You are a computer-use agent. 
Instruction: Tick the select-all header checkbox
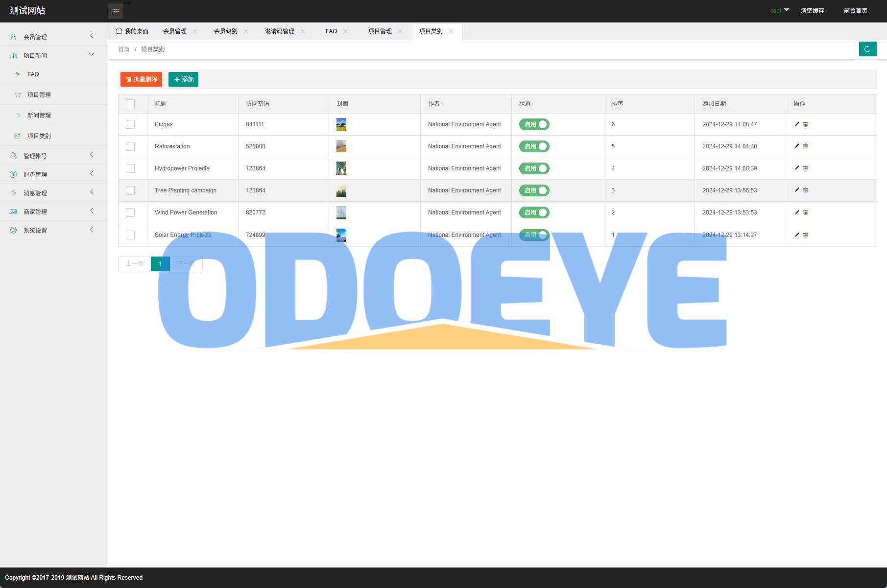click(x=130, y=104)
